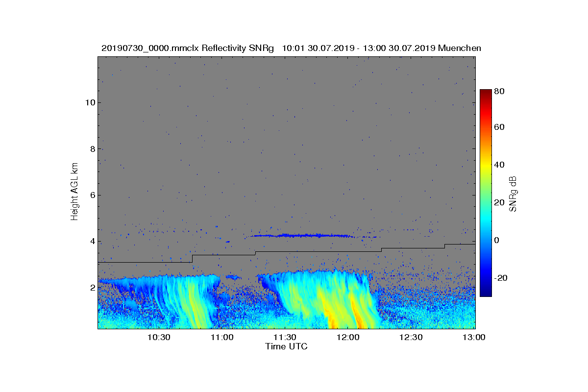Click the 10:30 time tick label

(159, 338)
